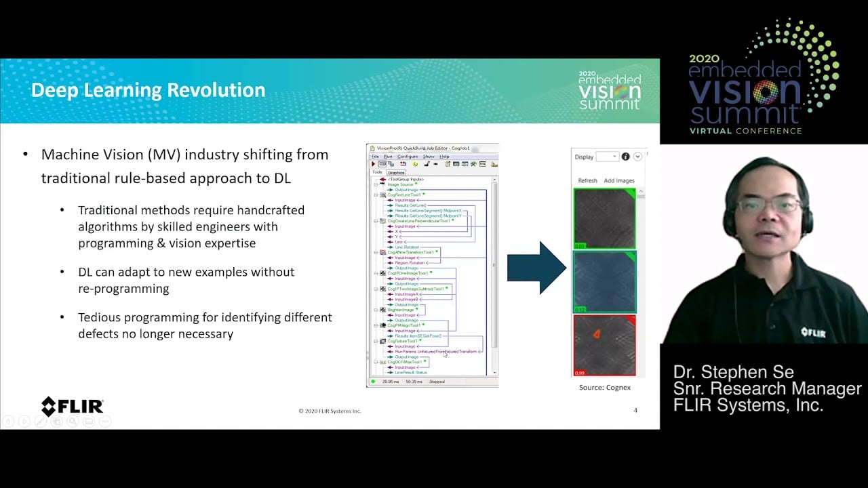
Task: Open the slideshow pen tool
Action: (x=41, y=422)
